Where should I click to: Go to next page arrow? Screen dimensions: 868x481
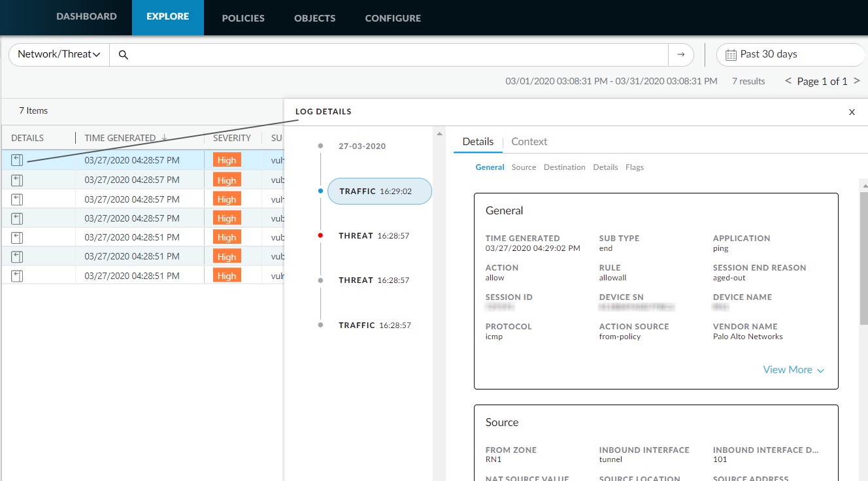point(857,81)
